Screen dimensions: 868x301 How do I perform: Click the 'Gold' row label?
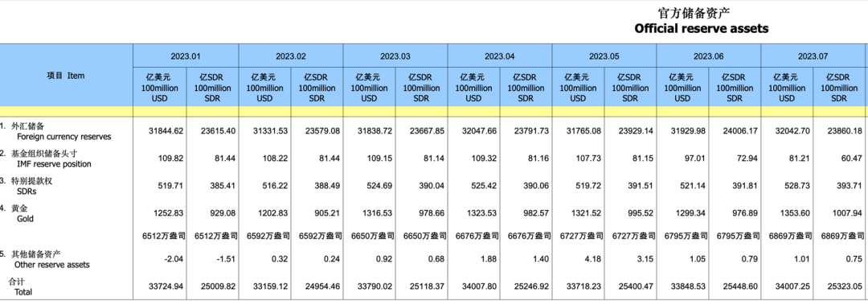25,219
